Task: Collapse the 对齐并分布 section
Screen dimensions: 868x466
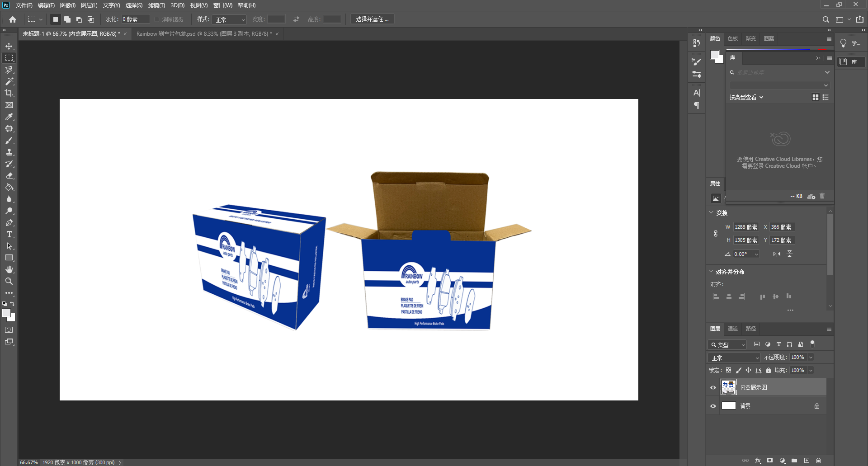Action: click(x=711, y=271)
